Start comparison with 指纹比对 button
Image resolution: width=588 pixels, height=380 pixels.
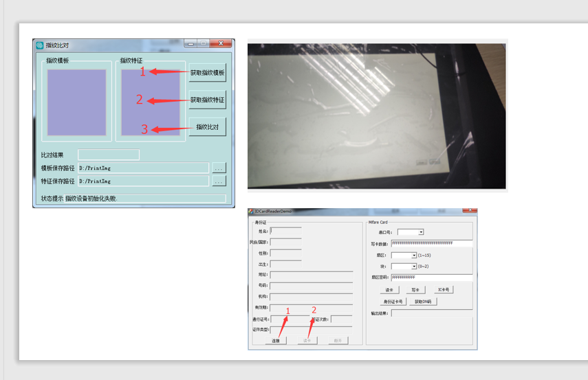[208, 127]
